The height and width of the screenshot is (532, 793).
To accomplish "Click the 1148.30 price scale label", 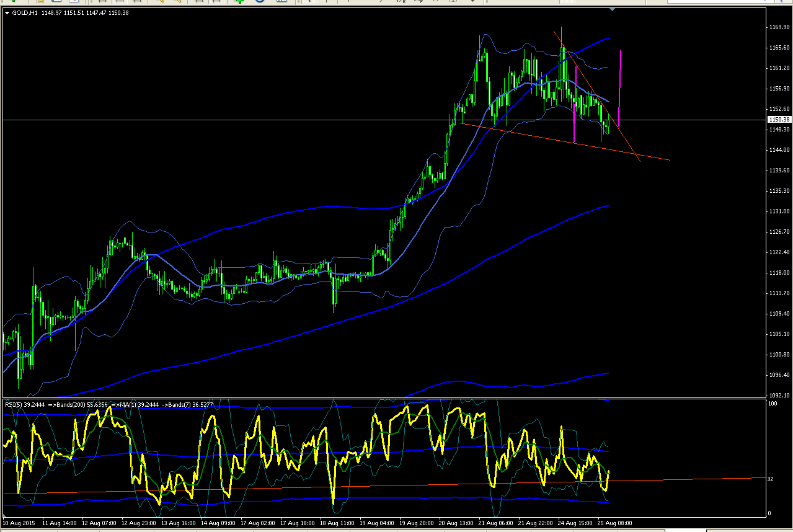I will [779, 130].
